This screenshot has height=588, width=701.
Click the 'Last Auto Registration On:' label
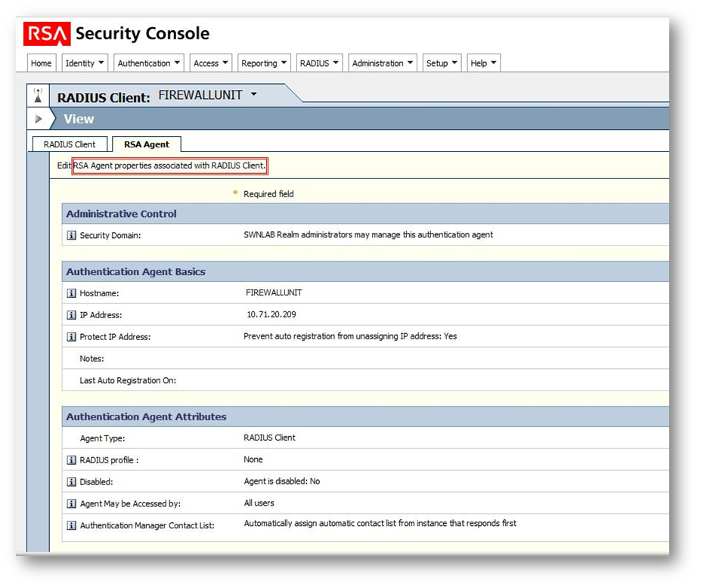pos(128,381)
